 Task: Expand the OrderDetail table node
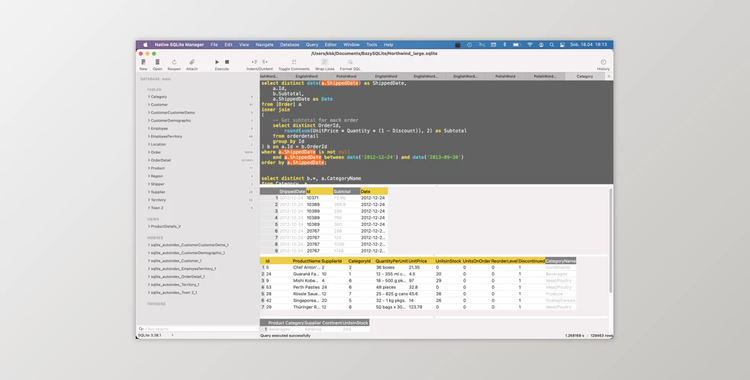pyautogui.click(x=149, y=160)
